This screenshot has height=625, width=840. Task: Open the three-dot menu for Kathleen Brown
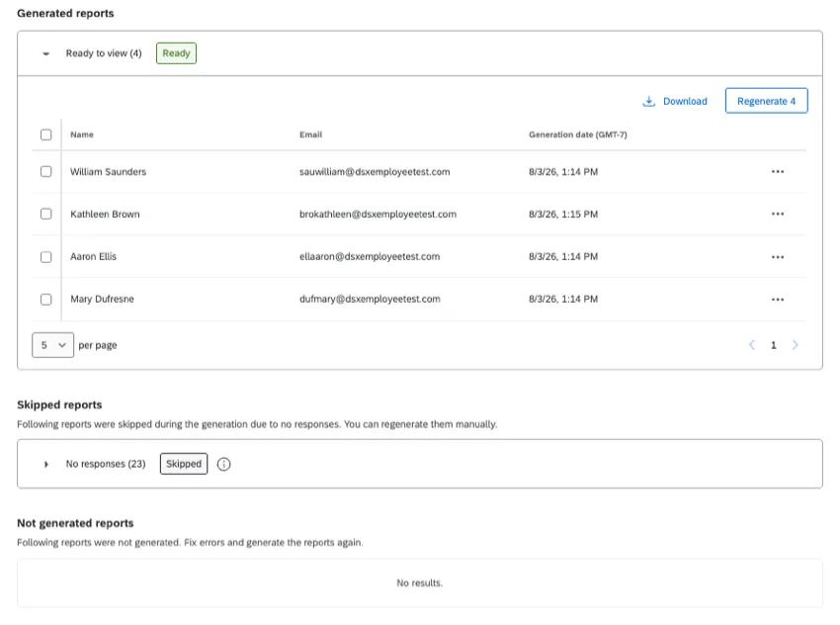coord(778,214)
